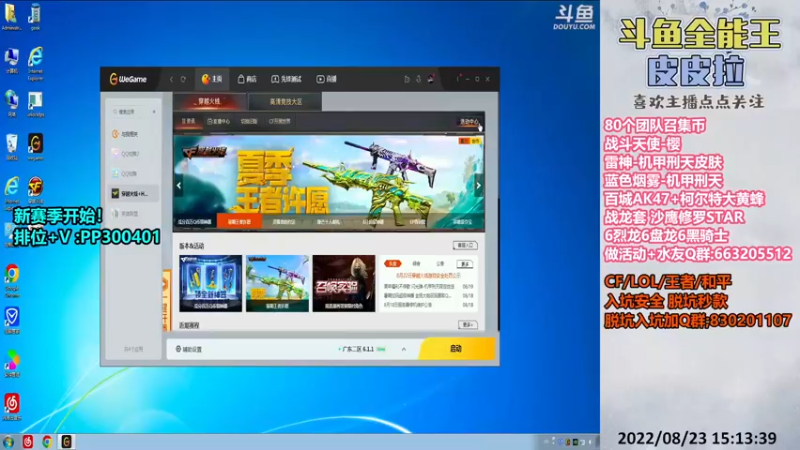Refresh the WeGame page with the reload icon

(183, 79)
